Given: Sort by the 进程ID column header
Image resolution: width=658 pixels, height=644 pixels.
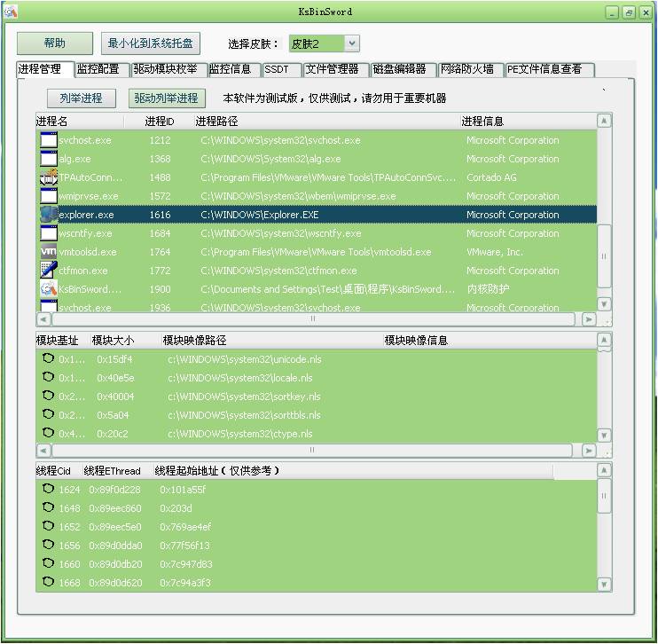Looking at the screenshot, I should (160, 122).
